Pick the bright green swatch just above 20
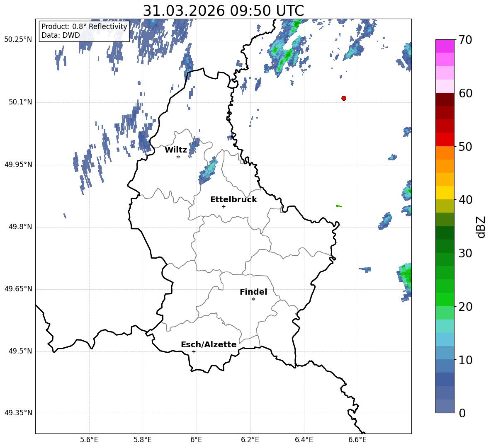The height and width of the screenshot is (448, 491). [x=445, y=299]
